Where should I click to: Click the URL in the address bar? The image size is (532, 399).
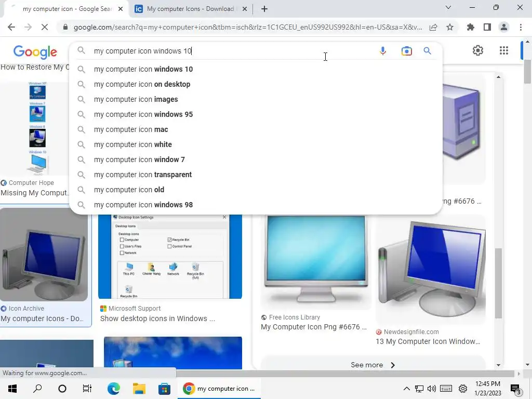point(248,27)
